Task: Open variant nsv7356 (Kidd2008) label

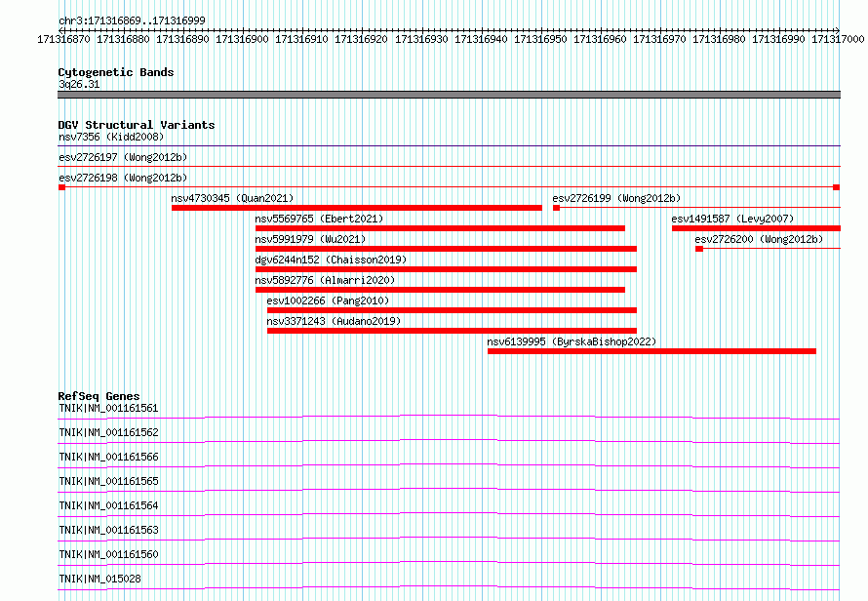Action: pyautogui.click(x=111, y=137)
